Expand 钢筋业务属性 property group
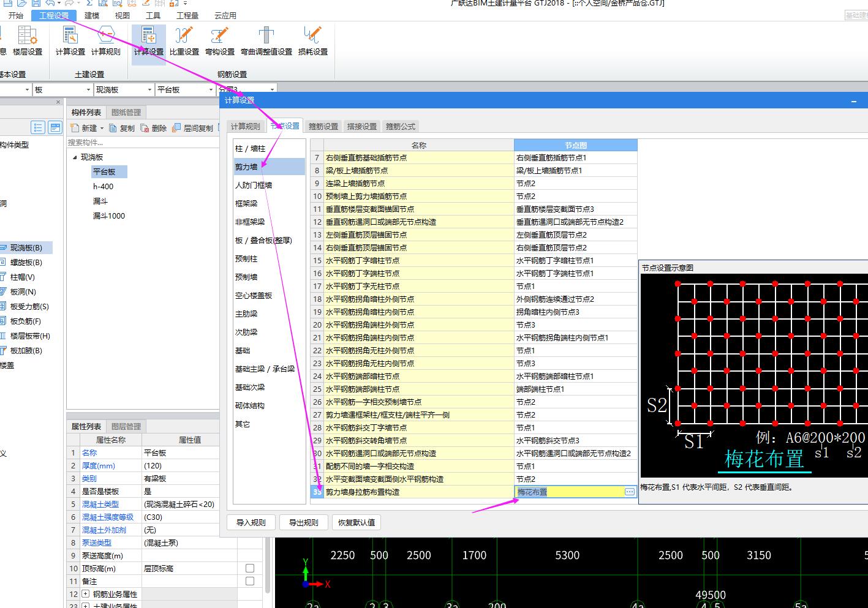Viewport: 868px width, 608px height. point(85,594)
